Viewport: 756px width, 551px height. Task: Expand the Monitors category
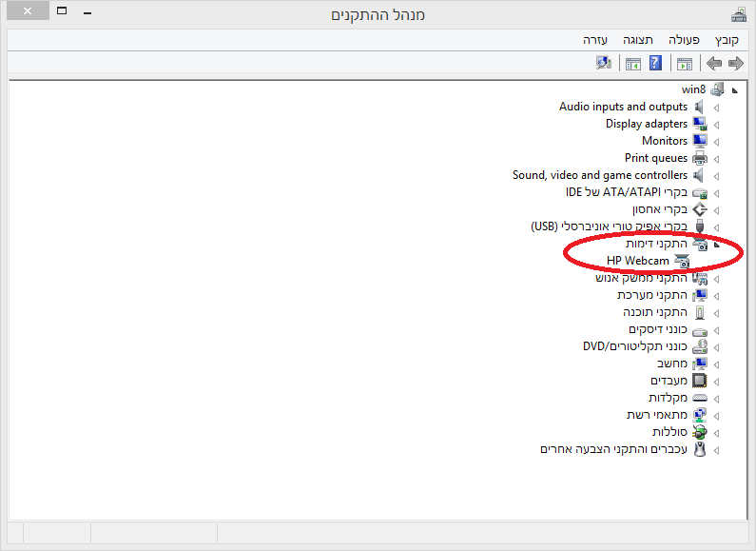(x=716, y=142)
